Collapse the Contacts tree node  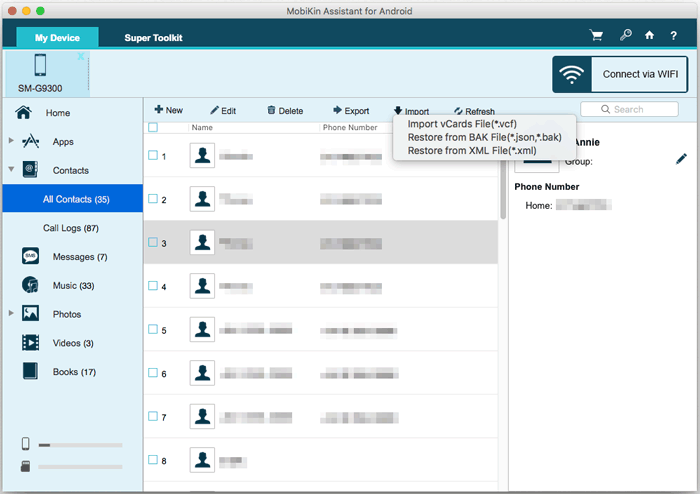pos(11,169)
